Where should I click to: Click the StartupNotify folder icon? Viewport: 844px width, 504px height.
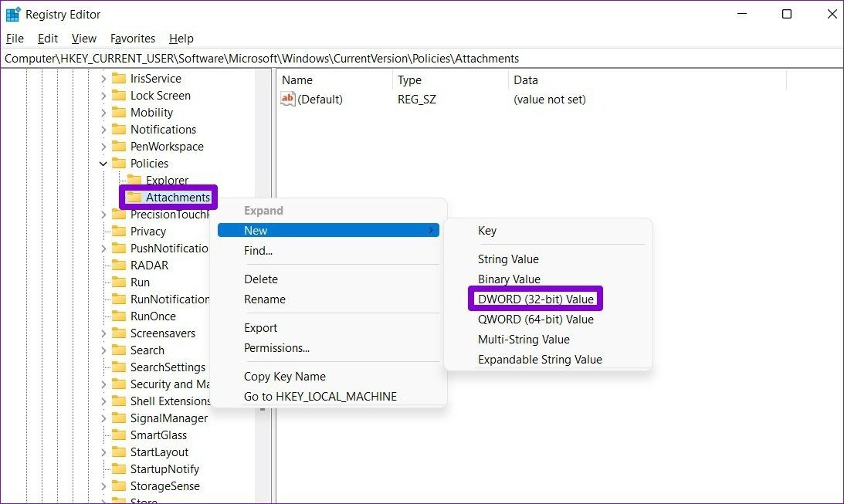coord(118,469)
